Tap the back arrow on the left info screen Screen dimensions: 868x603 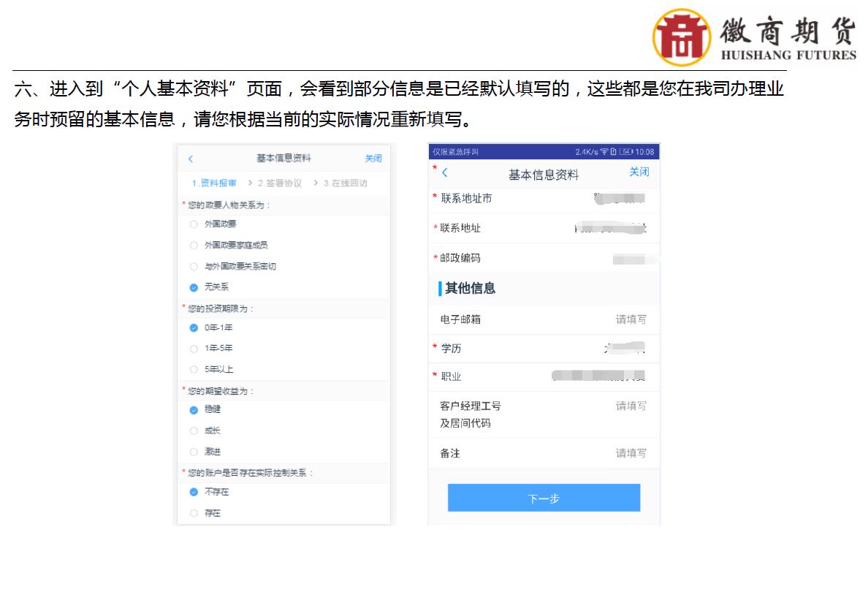click(x=189, y=158)
